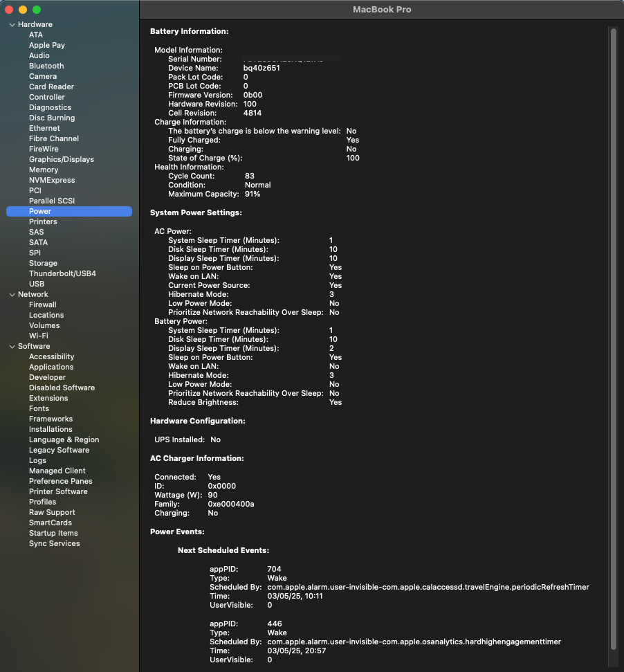Viewport: 624px width, 672px height.
Task: Click the Maximum Capacity value 91%
Action: point(253,194)
